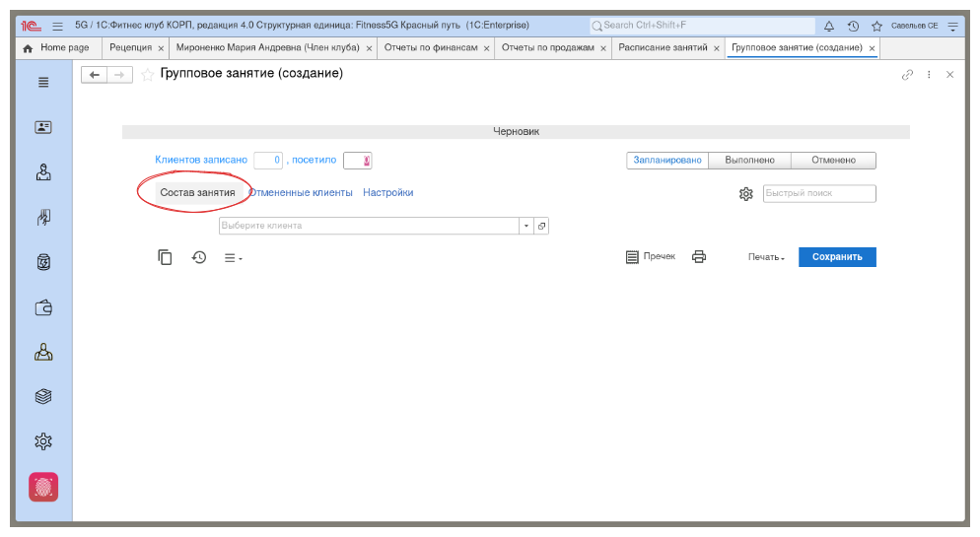This screenshot has width=980, height=537.
Task: Set status to Запланировано
Action: pyautogui.click(x=667, y=161)
